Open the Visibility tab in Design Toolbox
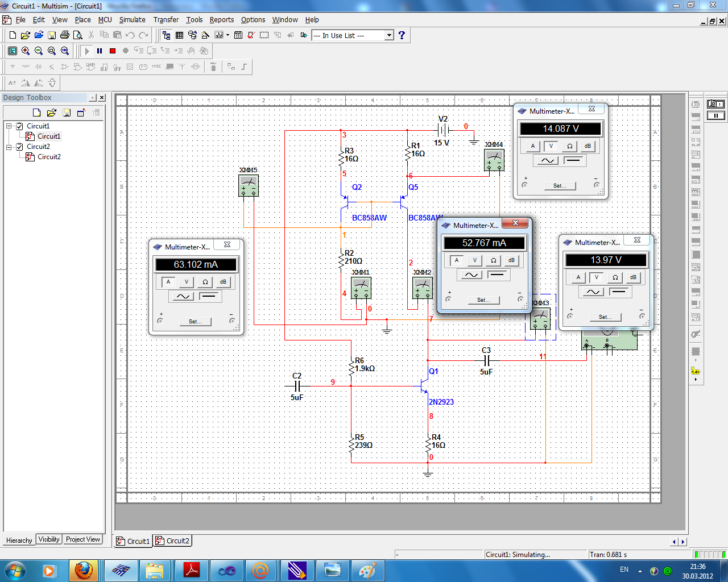This screenshot has width=728, height=582. tap(49, 539)
